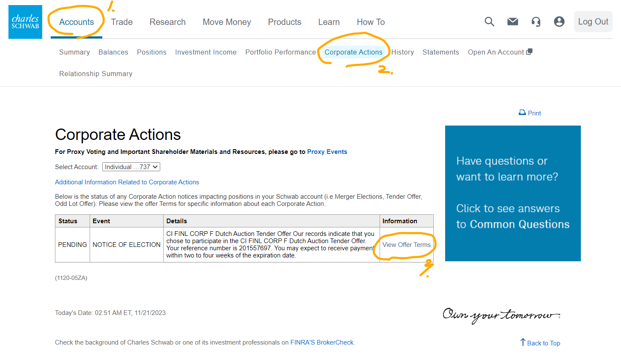Open the Products menu
The height and width of the screenshot is (364, 621).
click(x=285, y=22)
